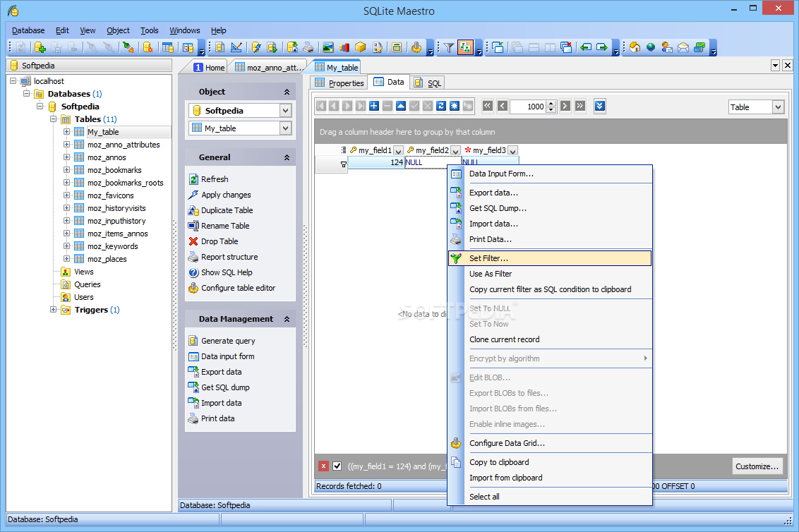Select Use As Filter in context menu

(550, 274)
